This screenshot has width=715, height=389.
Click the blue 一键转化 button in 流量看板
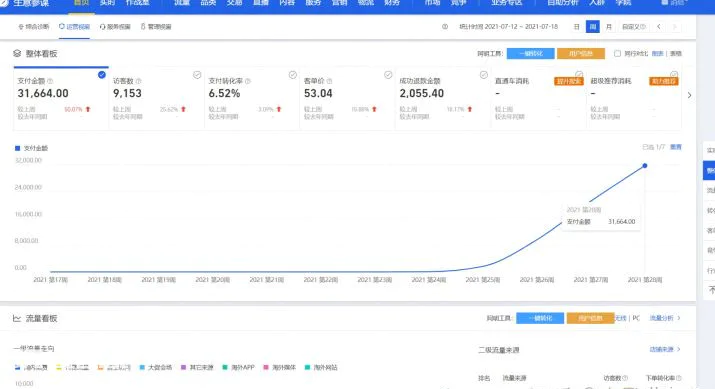click(x=540, y=318)
